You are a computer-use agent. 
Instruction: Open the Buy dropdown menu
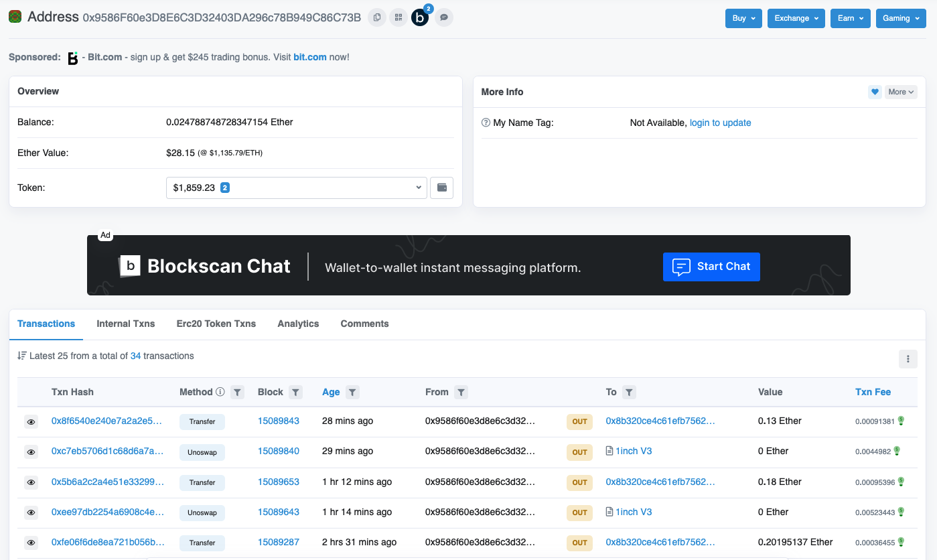(x=743, y=18)
